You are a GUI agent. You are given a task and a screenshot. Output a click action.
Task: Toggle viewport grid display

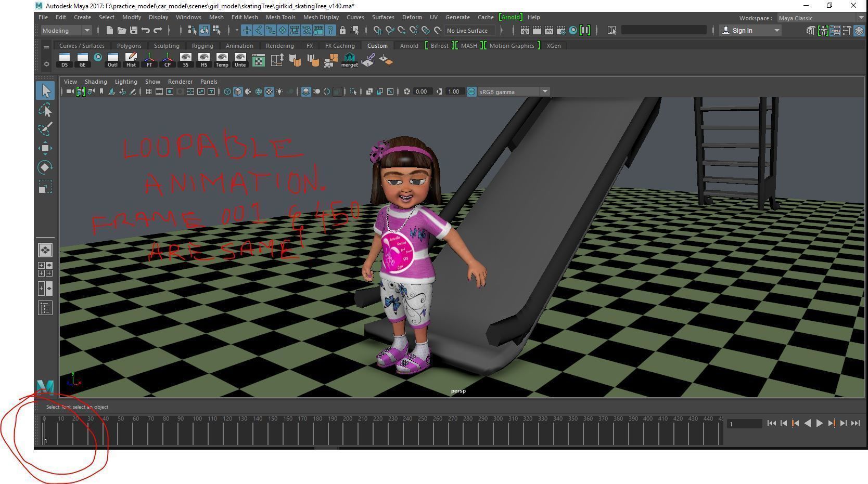click(x=148, y=92)
